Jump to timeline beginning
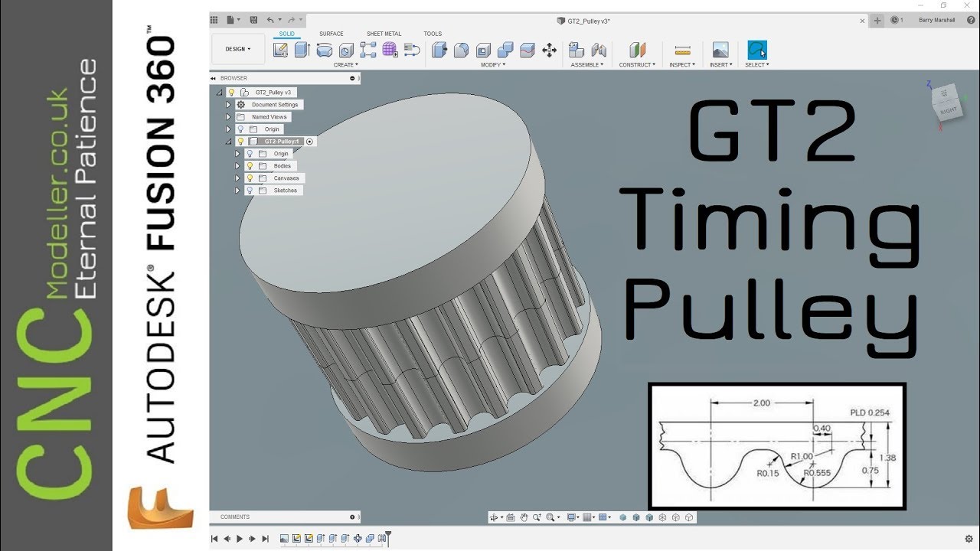This screenshot has height=551, width=980. point(215,539)
